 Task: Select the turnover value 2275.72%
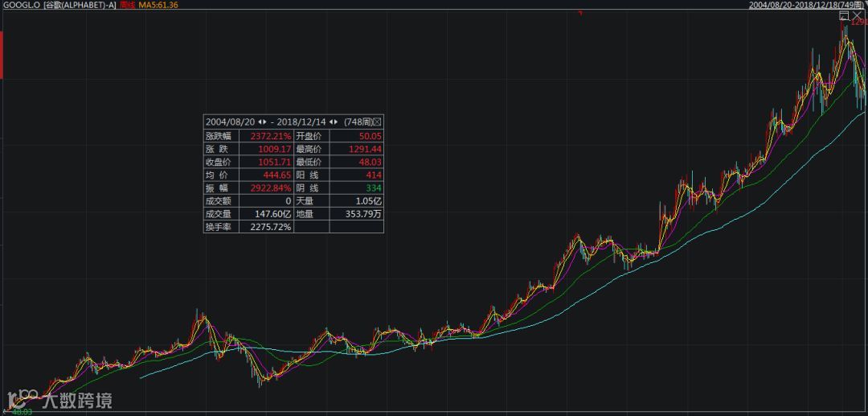[x=271, y=227]
